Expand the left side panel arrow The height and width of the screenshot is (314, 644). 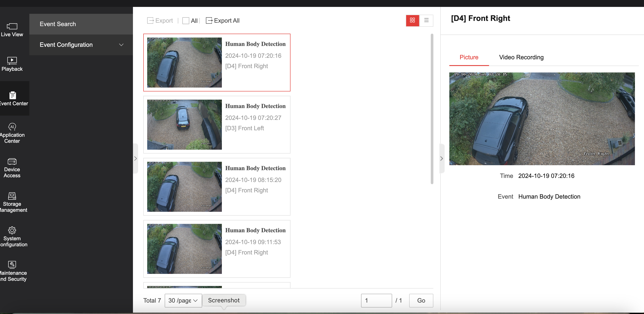(136, 158)
